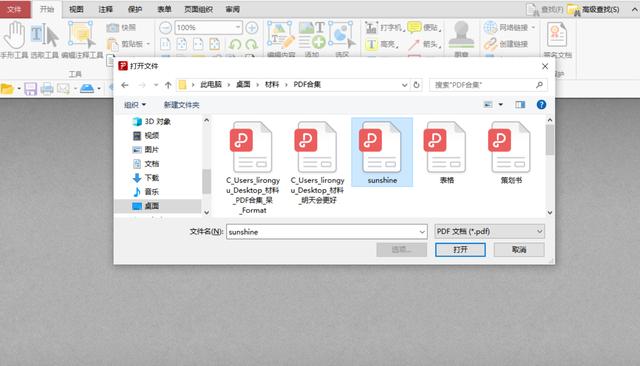This screenshot has height=366, width=640.
Task: Open the PDF 文档 (*.pdf) file type dropdown
Action: point(489,231)
